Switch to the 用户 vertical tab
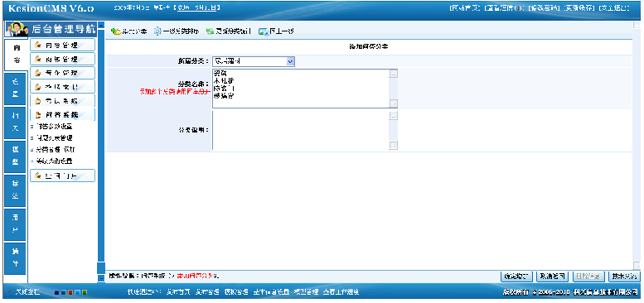The width and height of the screenshot is (644, 303). tap(15, 224)
